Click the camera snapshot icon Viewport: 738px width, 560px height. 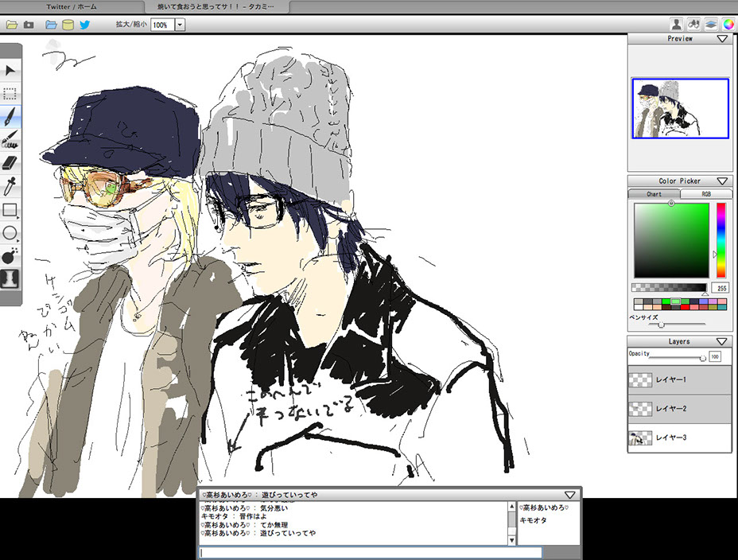29,25
